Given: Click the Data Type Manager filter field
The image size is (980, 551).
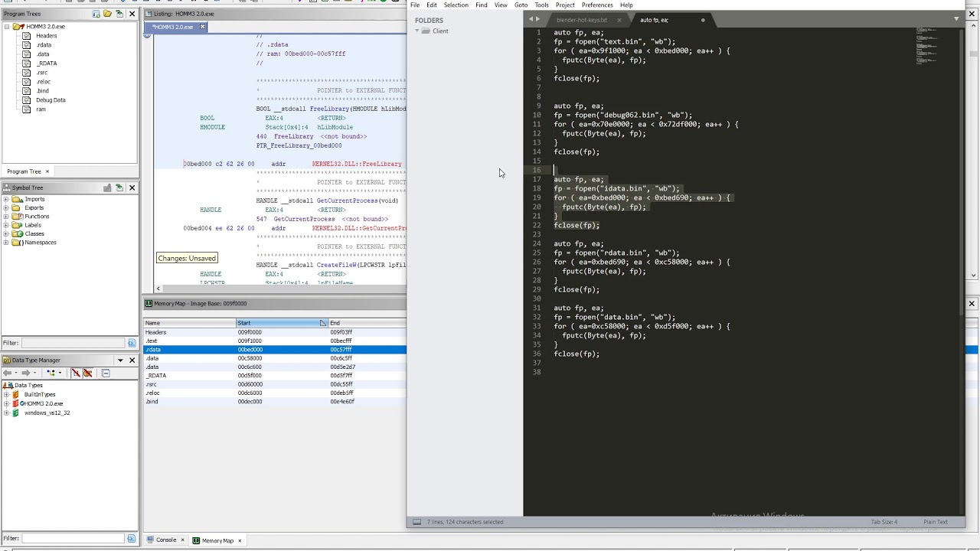Looking at the screenshot, I should [73, 539].
